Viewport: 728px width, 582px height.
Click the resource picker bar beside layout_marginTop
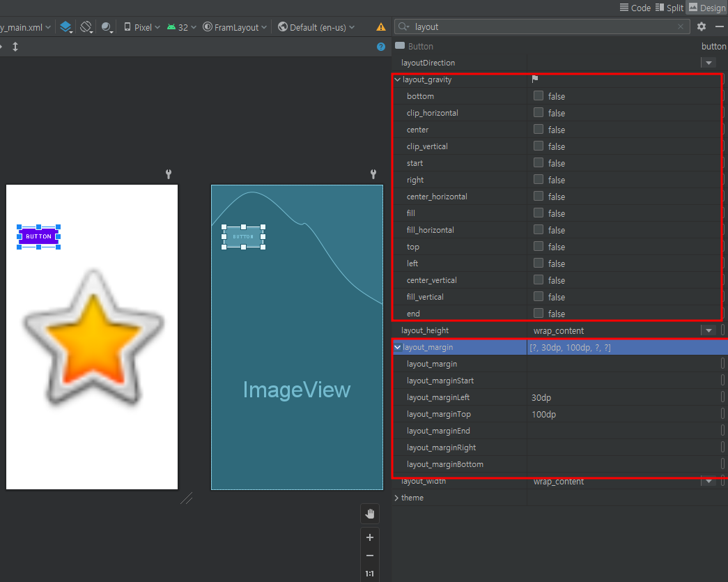point(722,414)
